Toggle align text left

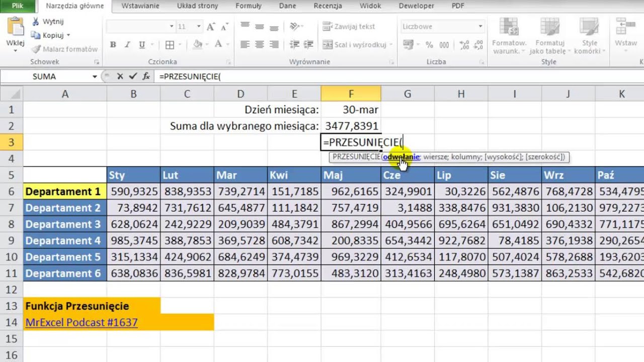coord(245,45)
